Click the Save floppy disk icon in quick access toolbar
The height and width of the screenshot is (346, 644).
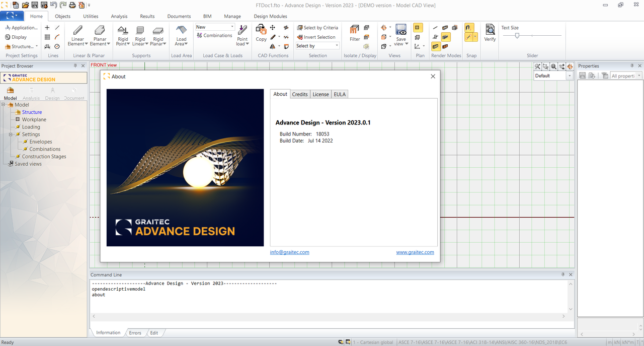pyautogui.click(x=35, y=5)
